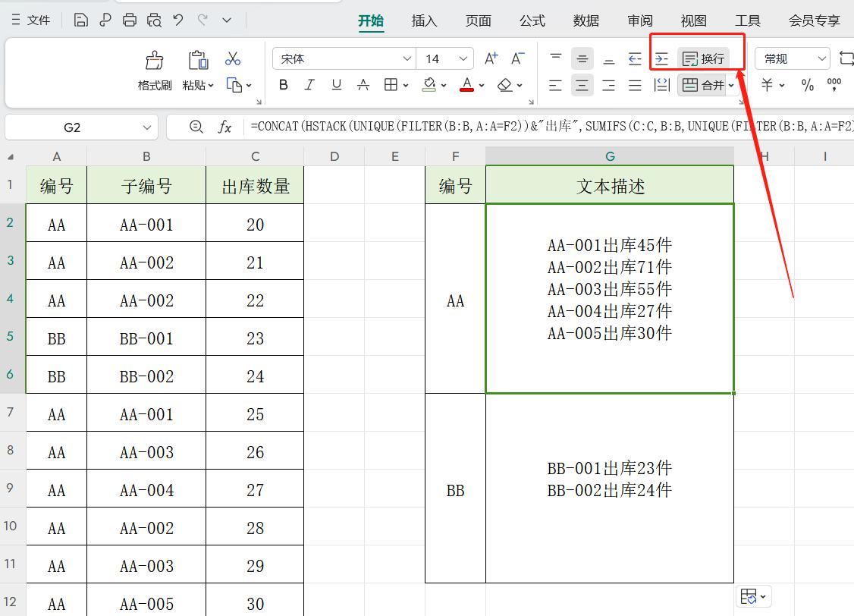Click the Redo arrow icon
854x616 pixels.
pos(203,20)
